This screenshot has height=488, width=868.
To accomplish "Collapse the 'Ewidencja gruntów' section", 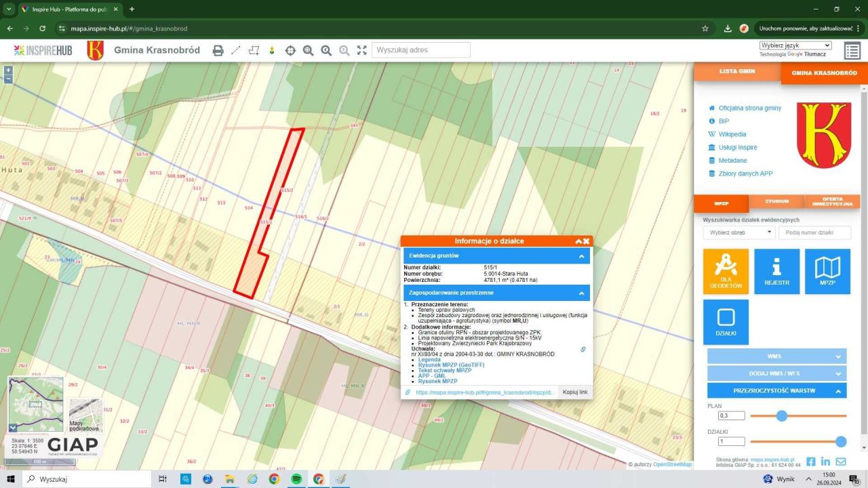I will (581, 256).
